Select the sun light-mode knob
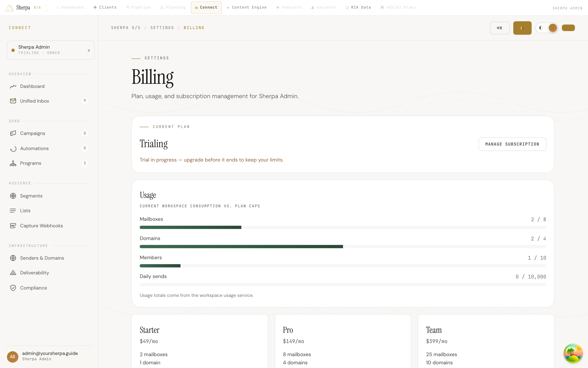 (553, 28)
